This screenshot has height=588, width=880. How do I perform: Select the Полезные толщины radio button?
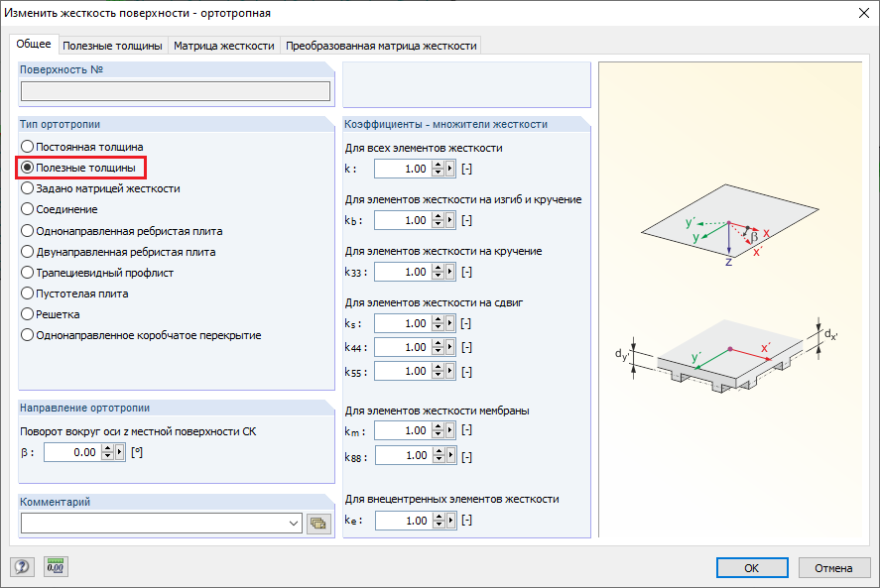point(78,168)
